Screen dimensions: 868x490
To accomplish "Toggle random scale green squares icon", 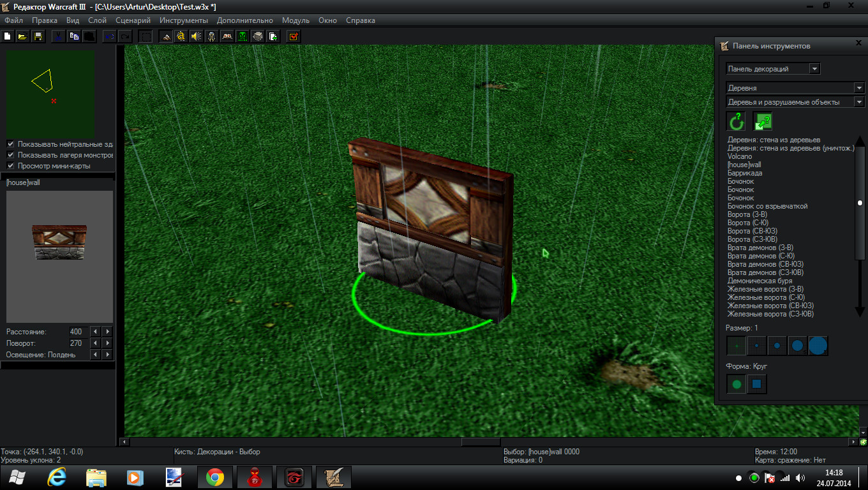I will [x=762, y=121].
